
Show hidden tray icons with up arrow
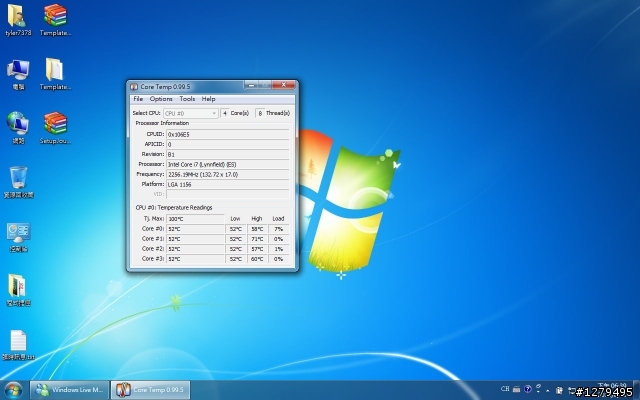548,390
